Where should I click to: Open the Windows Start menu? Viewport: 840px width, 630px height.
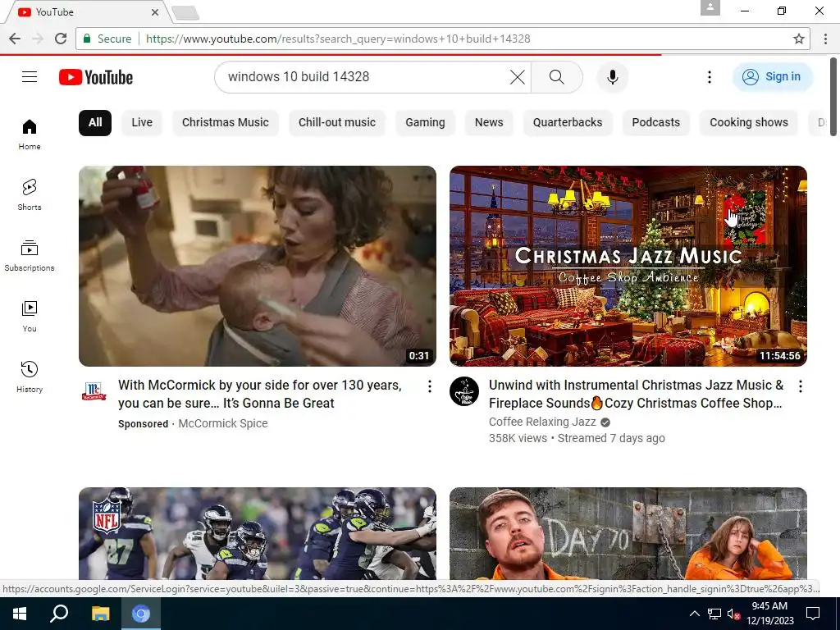click(x=20, y=614)
